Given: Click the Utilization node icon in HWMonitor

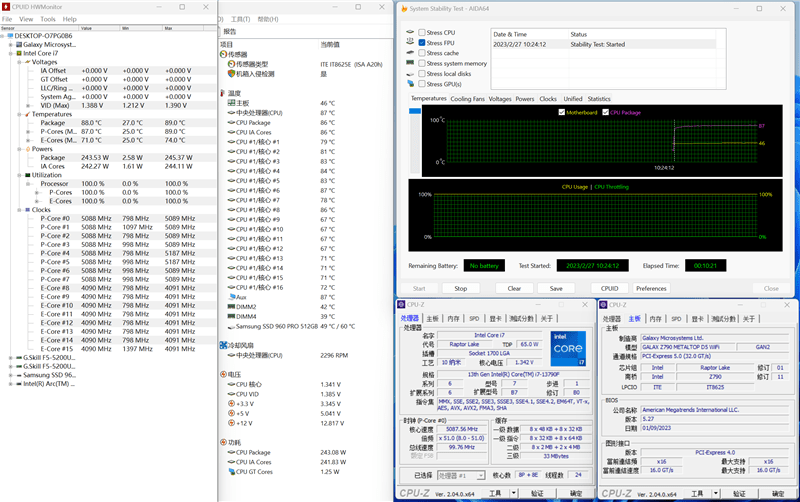Looking at the screenshot, I should 28,175.
